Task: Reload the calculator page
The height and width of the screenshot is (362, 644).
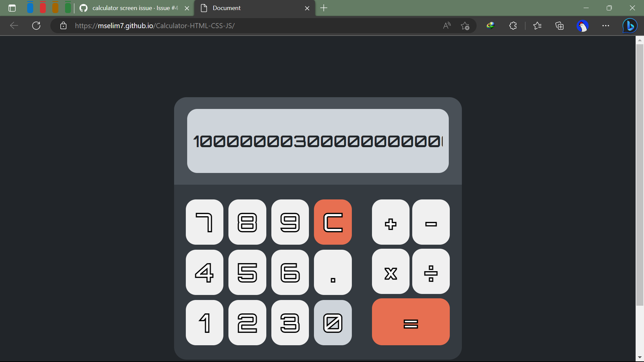Action: [x=36, y=25]
